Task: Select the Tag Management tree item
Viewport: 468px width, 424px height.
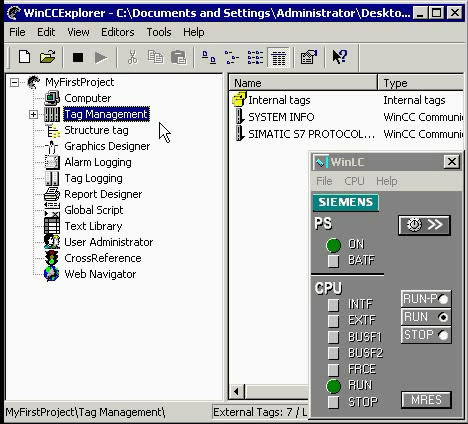Action: click(x=106, y=114)
